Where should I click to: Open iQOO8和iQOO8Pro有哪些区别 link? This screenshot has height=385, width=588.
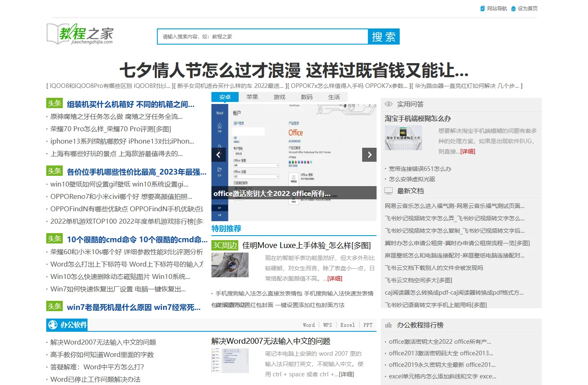(109, 86)
